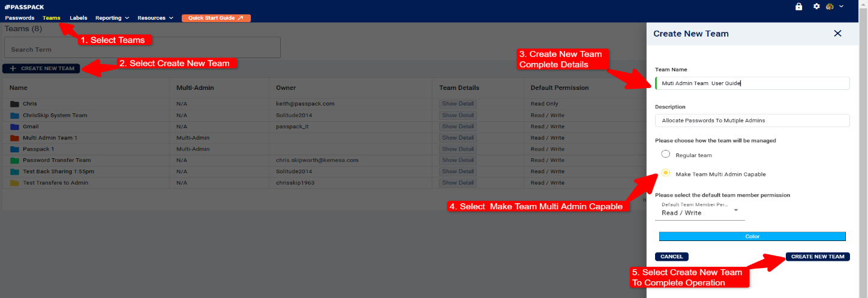Click Cancel in the team form
Screen dimensions: 868x298
click(671, 257)
